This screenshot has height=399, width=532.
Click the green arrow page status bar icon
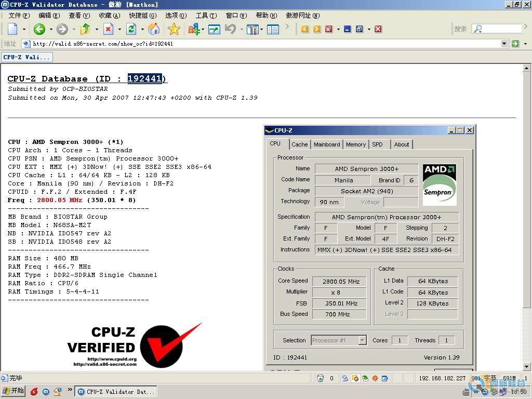(x=365, y=378)
